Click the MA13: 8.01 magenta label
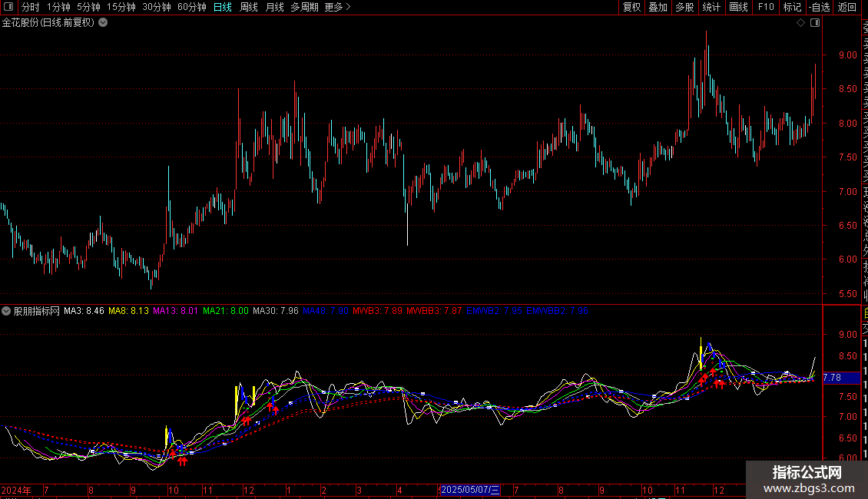The height and width of the screenshot is (499, 868). [175, 311]
